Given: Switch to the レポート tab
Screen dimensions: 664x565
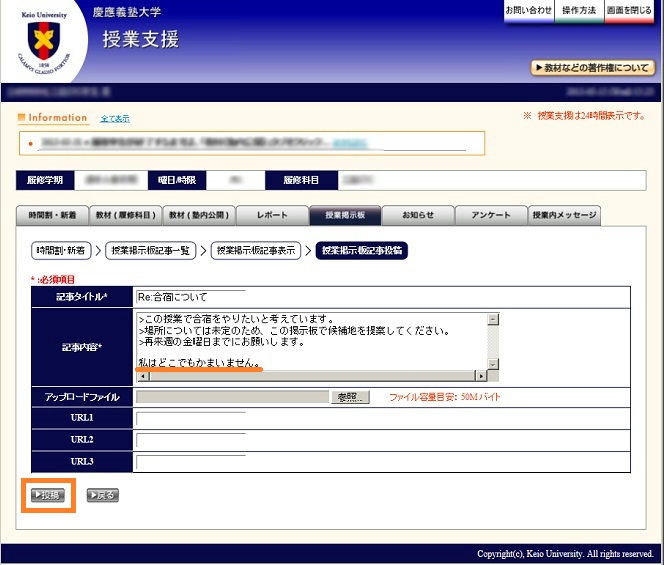Looking at the screenshot, I should click(x=272, y=216).
